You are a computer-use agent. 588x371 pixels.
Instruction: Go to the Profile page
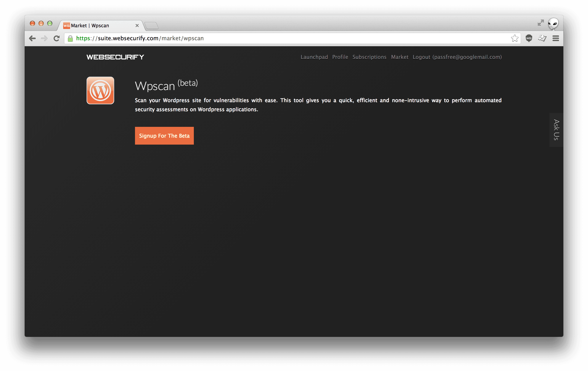[340, 57]
